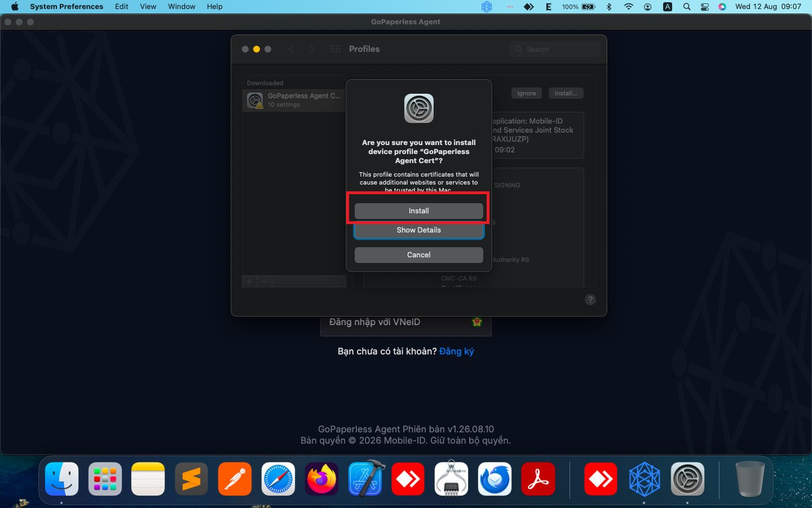Click plus button under profile list

(x=250, y=281)
